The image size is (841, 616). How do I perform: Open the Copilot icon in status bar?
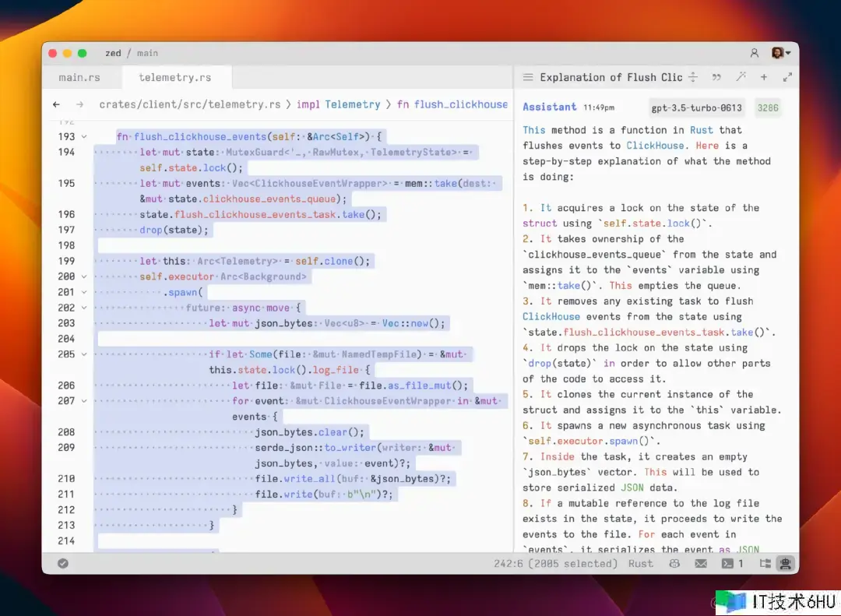[x=674, y=563]
